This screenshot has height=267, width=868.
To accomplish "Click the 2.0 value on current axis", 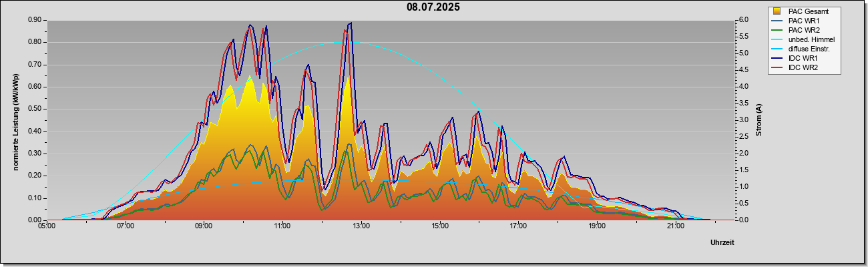I will coord(743,154).
